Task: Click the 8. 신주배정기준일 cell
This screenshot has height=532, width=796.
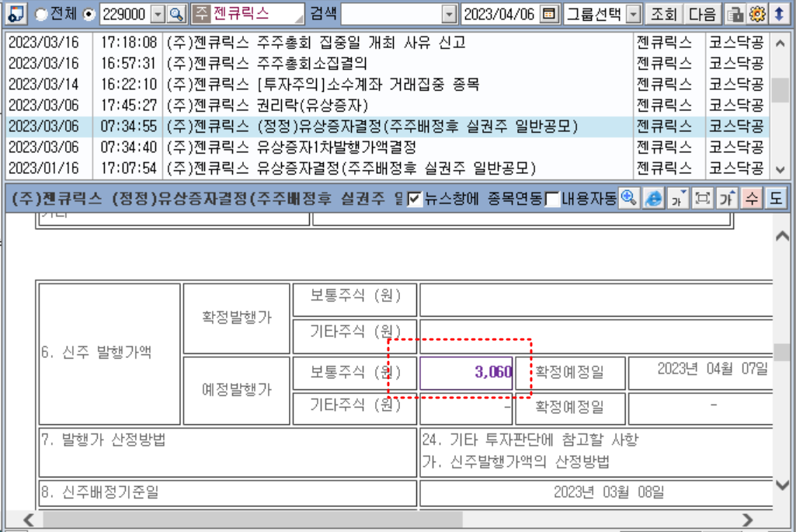Action: point(228,493)
